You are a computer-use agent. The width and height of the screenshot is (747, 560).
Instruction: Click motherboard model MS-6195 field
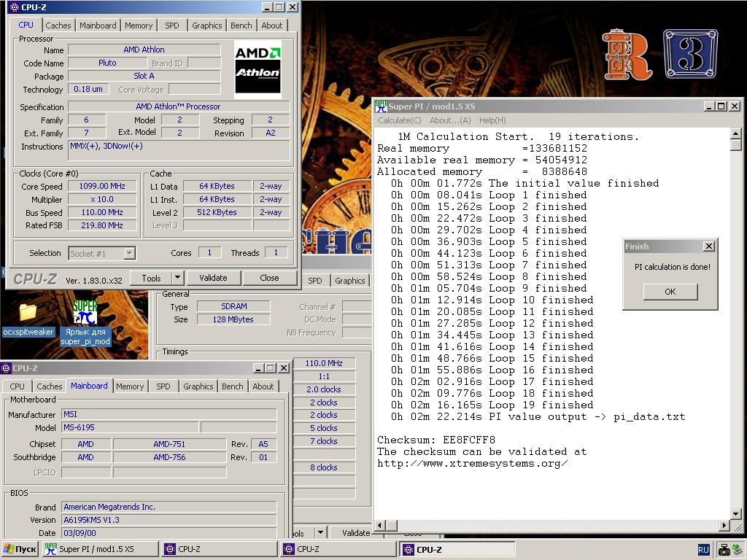[130, 427]
